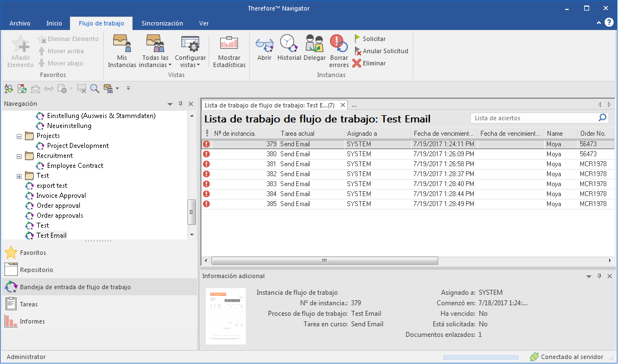Close the Información adicional panel
Image resolution: width=618 pixels, height=364 pixels.
pyautogui.click(x=609, y=276)
